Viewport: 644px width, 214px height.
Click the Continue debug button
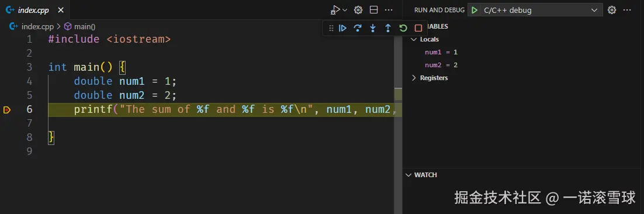pyautogui.click(x=342, y=28)
